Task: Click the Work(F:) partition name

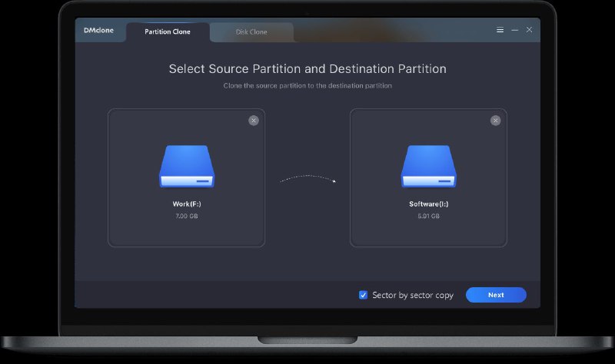Action: pyautogui.click(x=186, y=204)
